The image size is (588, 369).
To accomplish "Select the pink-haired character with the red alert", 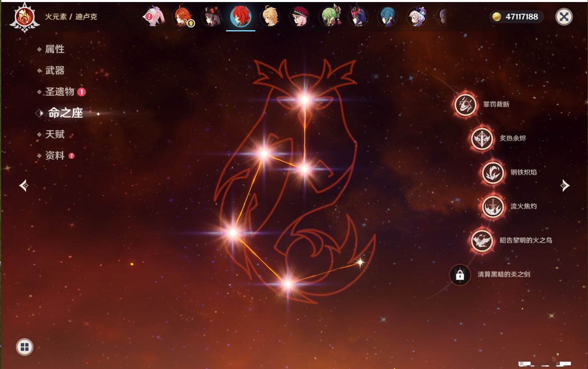I will (154, 17).
